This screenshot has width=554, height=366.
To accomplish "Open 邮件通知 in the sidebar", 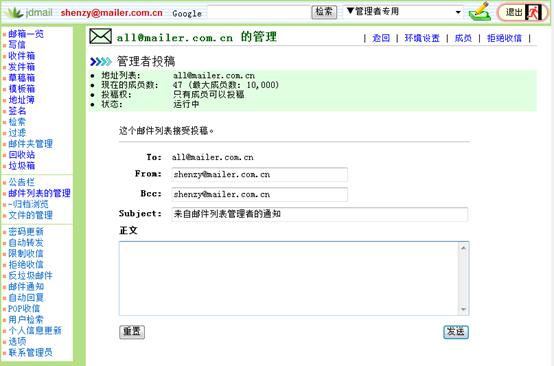I will tap(26, 287).
